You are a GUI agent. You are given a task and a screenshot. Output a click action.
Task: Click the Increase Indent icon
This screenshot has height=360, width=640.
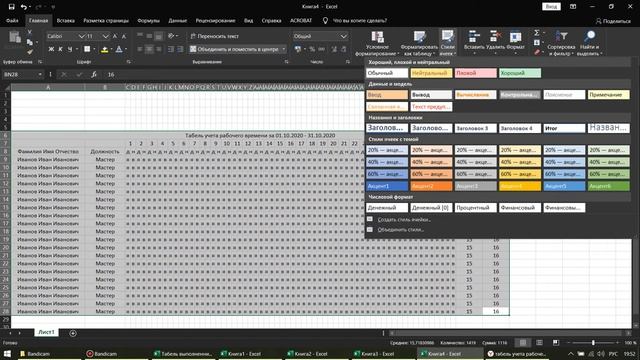[x=180, y=49]
